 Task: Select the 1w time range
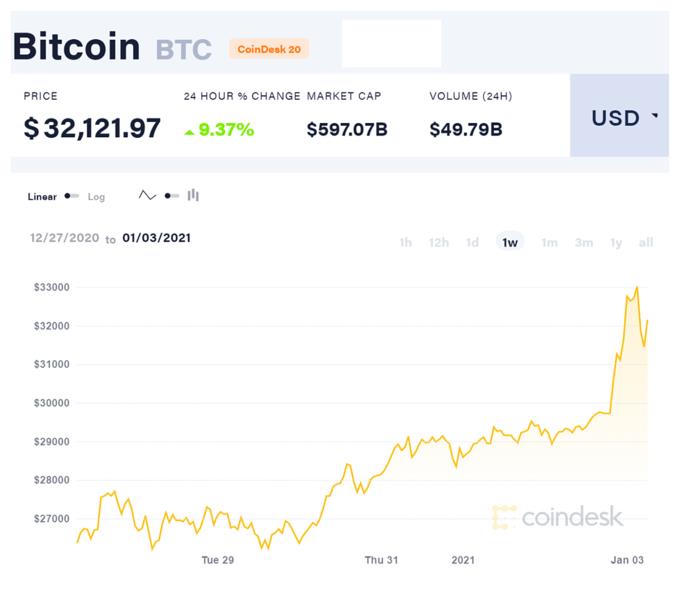click(x=510, y=242)
